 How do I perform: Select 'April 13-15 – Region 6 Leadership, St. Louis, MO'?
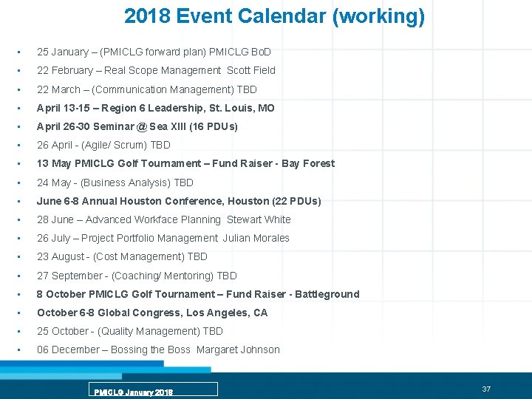[x=155, y=108]
